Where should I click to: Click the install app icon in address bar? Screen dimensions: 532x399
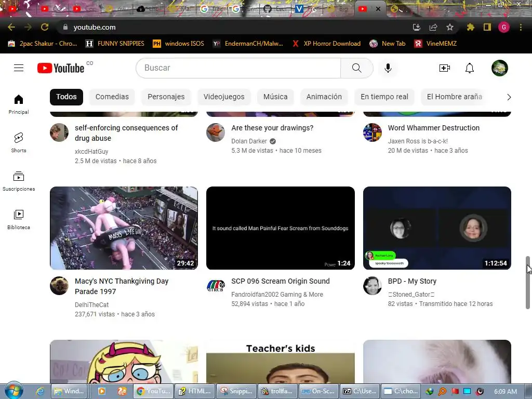click(x=416, y=27)
